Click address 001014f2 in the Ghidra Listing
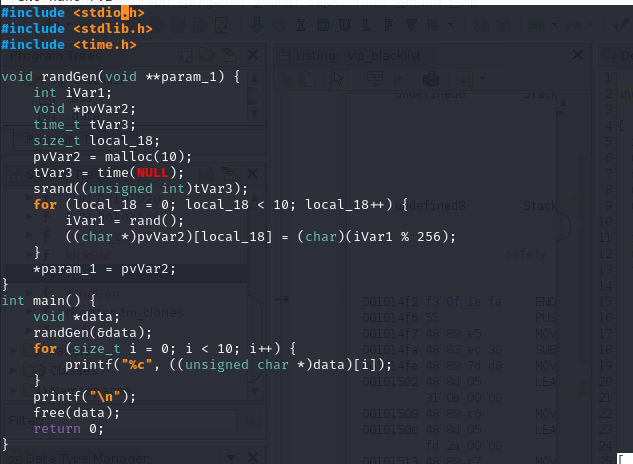Image resolution: width=633 pixels, height=464 pixels. tap(390, 302)
